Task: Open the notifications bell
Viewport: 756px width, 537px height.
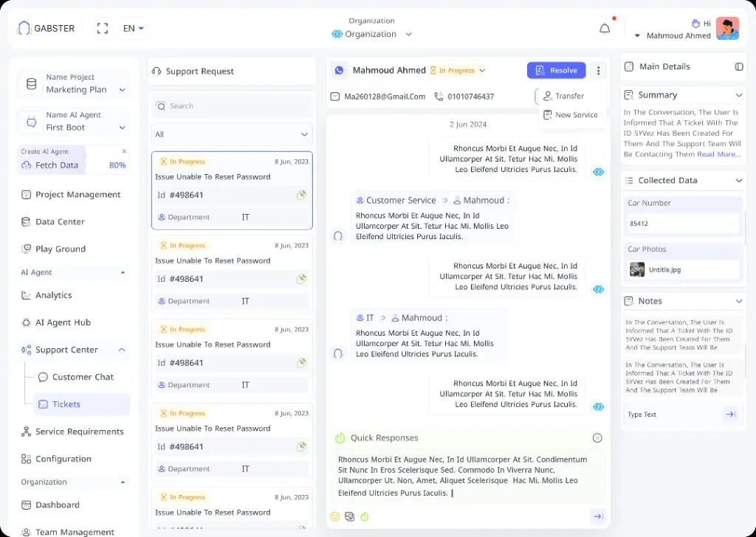Action: (x=605, y=29)
